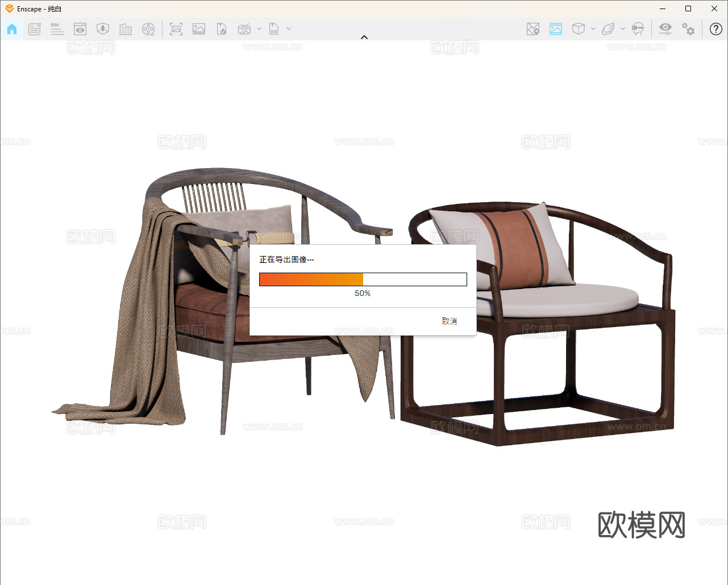Collapse the toolbar with the up chevron
The height and width of the screenshot is (585, 728).
(364, 37)
